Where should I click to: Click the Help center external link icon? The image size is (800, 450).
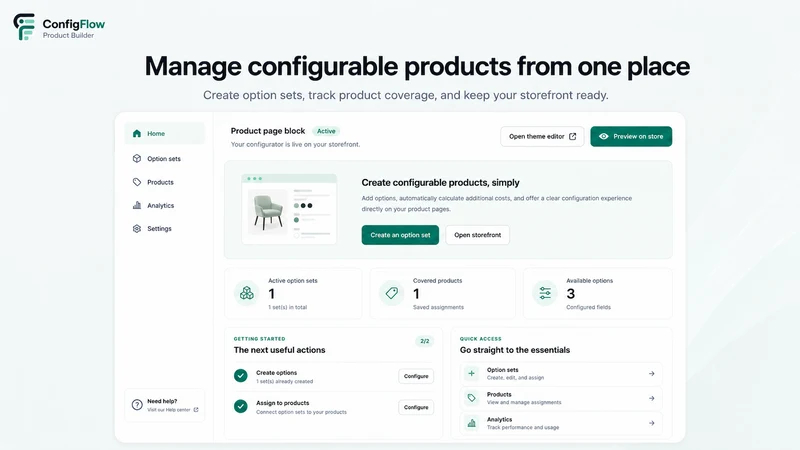tap(196, 410)
